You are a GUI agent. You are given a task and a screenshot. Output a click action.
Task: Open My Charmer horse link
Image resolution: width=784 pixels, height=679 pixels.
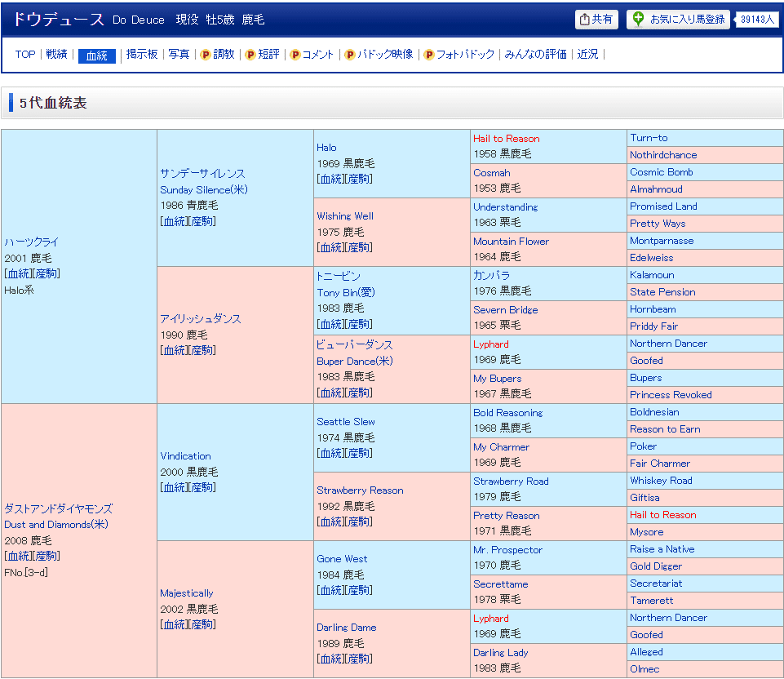point(501,447)
